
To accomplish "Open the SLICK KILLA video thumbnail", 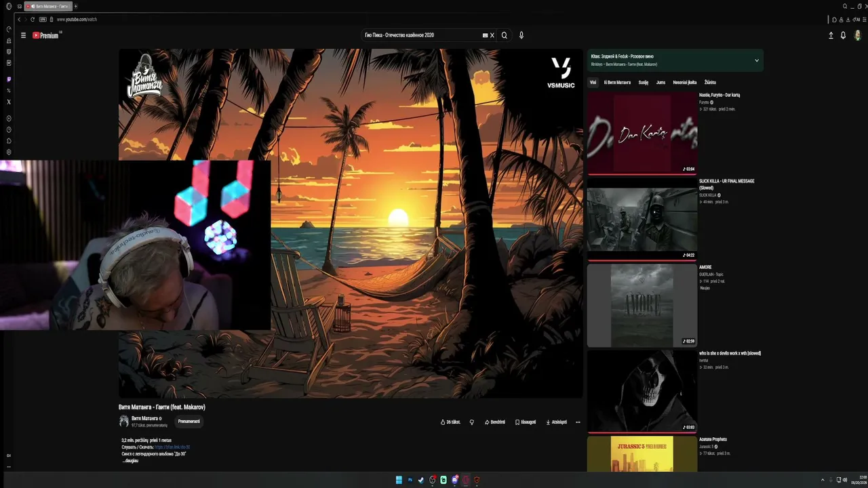I will point(642,219).
